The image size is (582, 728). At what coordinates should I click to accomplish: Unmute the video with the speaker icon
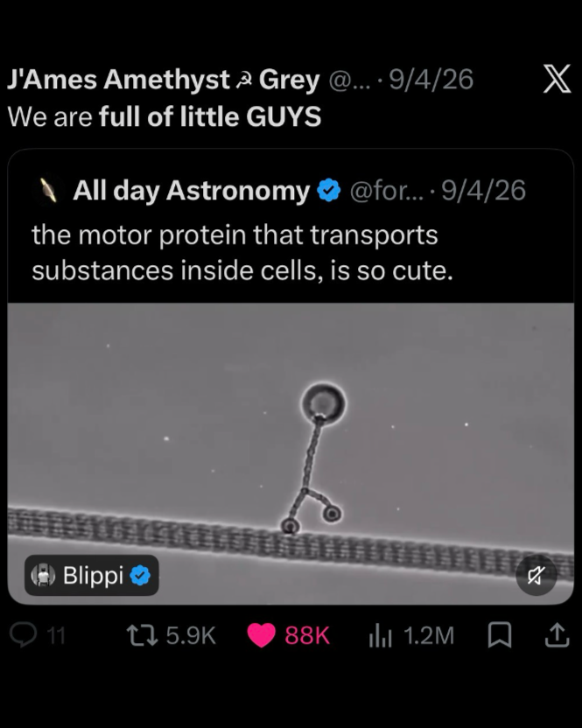pyautogui.click(x=536, y=575)
